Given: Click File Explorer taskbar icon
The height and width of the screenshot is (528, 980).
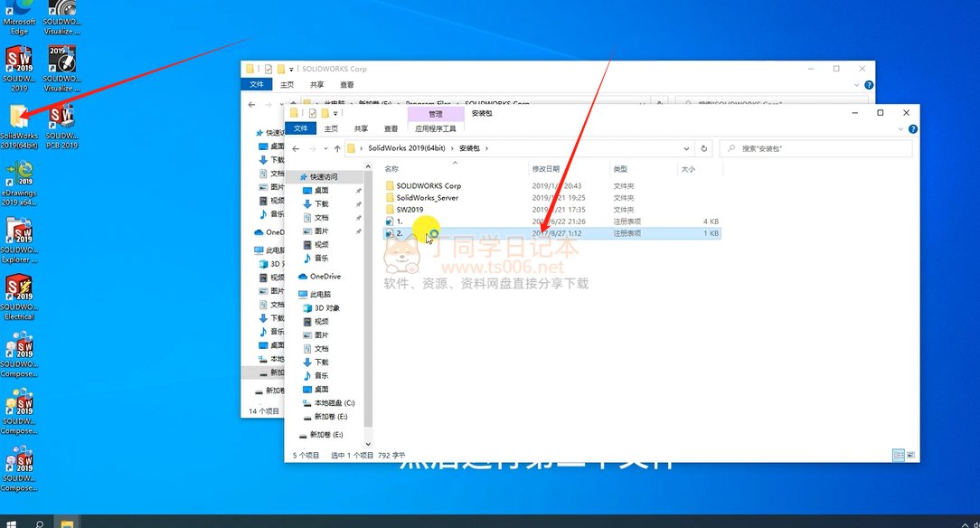Looking at the screenshot, I should (x=67, y=523).
